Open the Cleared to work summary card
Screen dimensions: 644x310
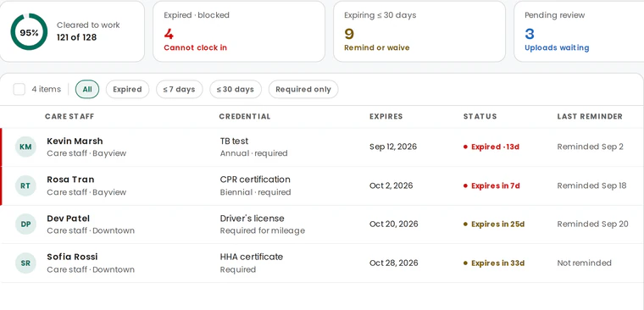(71, 31)
